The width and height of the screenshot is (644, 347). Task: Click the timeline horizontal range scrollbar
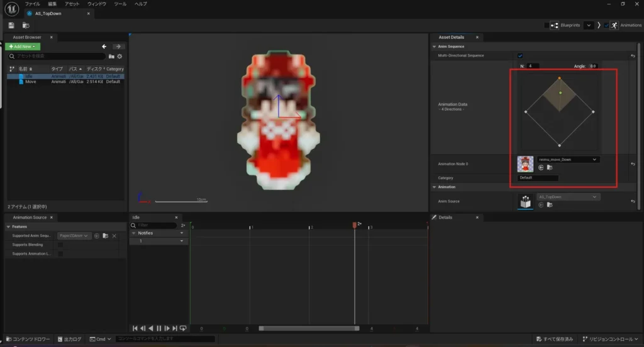click(309, 328)
